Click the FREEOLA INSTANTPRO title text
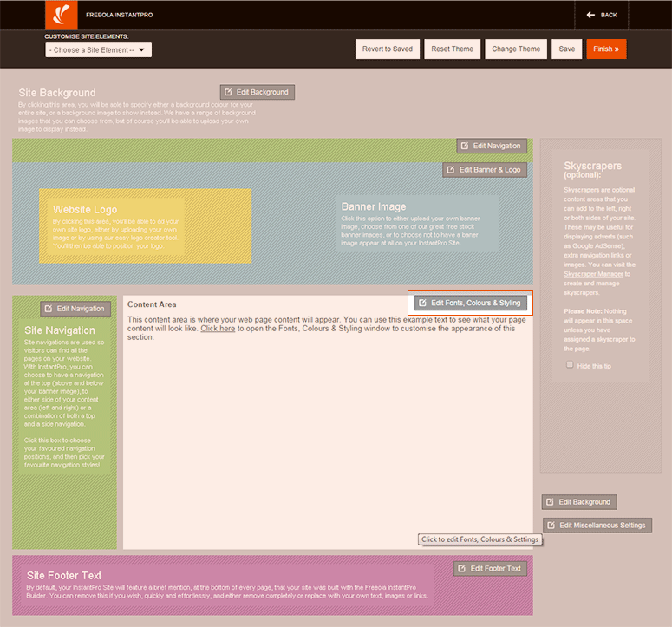The image size is (672, 627). [x=119, y=15]
